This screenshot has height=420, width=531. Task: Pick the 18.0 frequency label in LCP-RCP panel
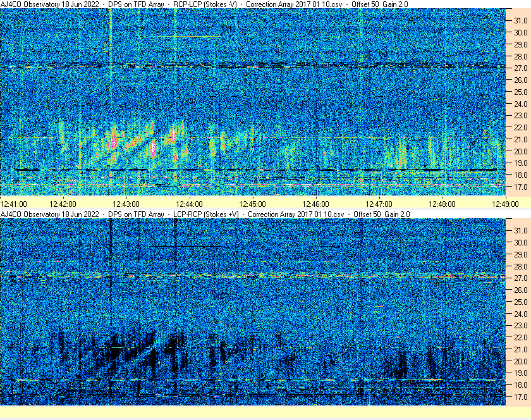coord(521,385)
